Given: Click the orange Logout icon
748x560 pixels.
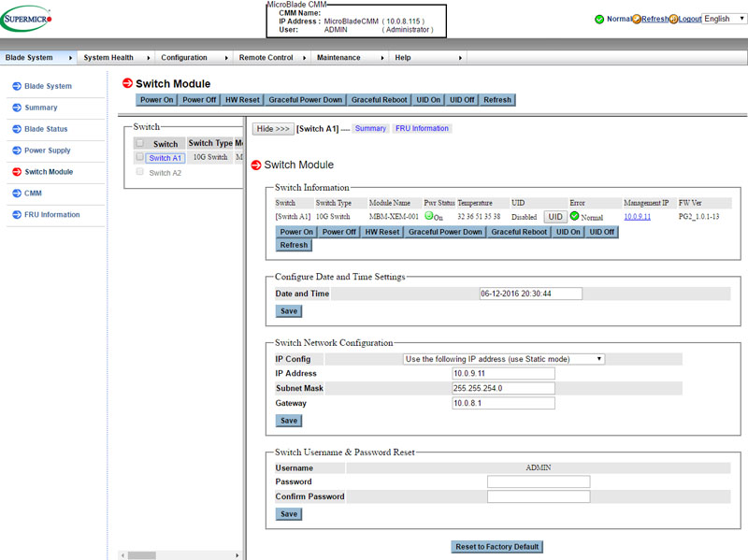Looking at the screenshot, I should [x=673, y=19].
